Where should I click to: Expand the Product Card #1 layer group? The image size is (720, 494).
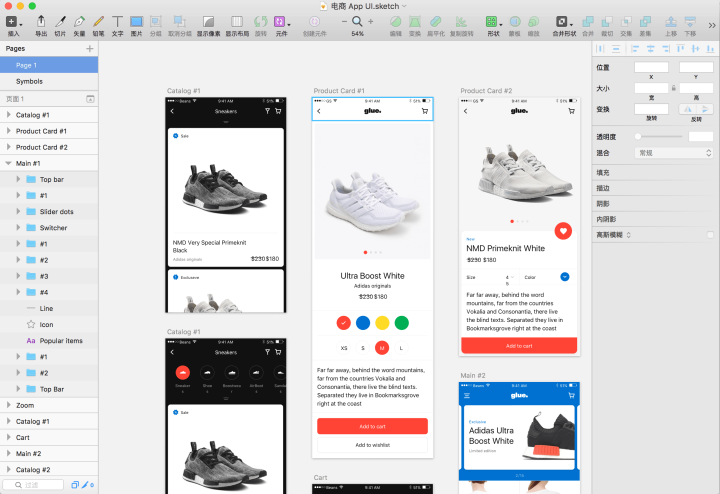(8, 131)
